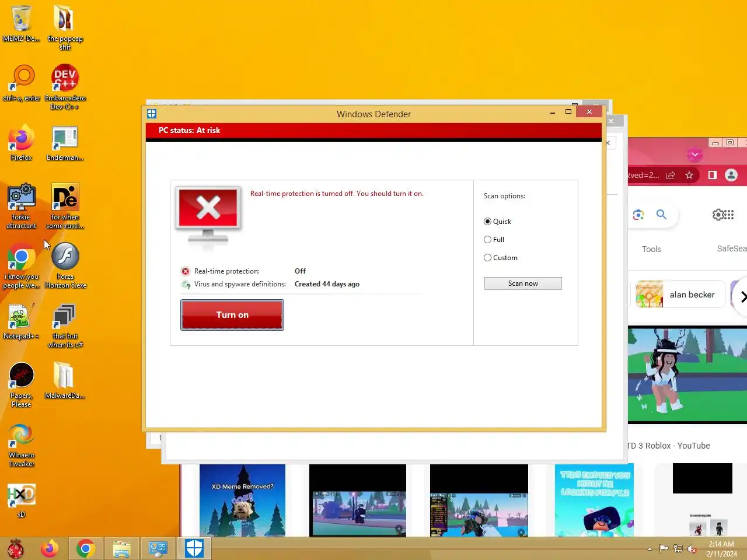
Task: Click the Scan now button
Action: (x=523, y=283)
